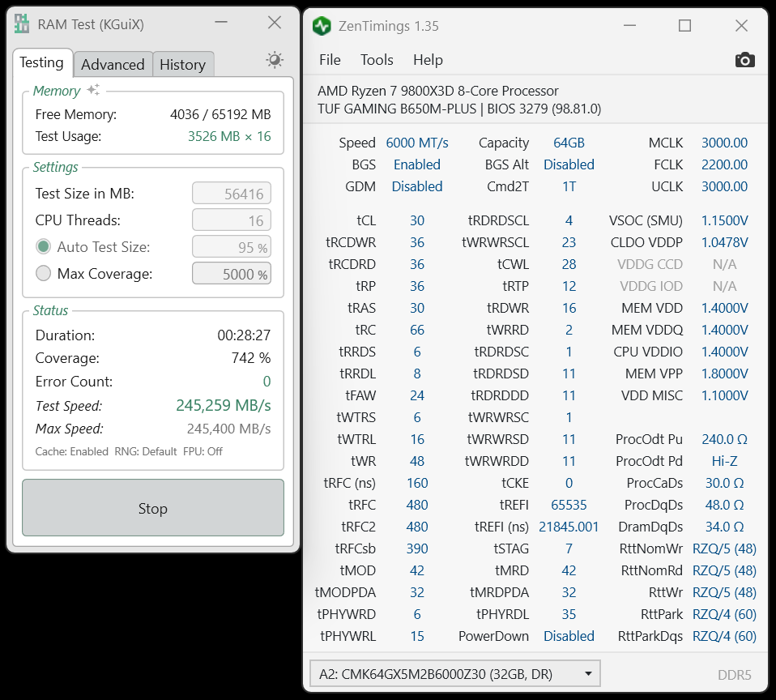Click the tREFI (ns) 21845.001 value
This screenshot has width=776, height=700.
point(569,527)
